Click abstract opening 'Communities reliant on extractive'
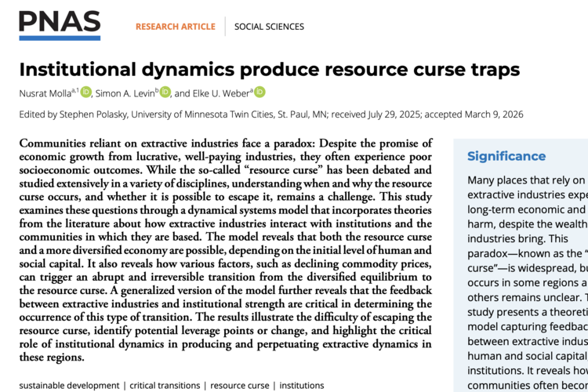588x392 pixels. pyautogui.click(x=103, y=143)
